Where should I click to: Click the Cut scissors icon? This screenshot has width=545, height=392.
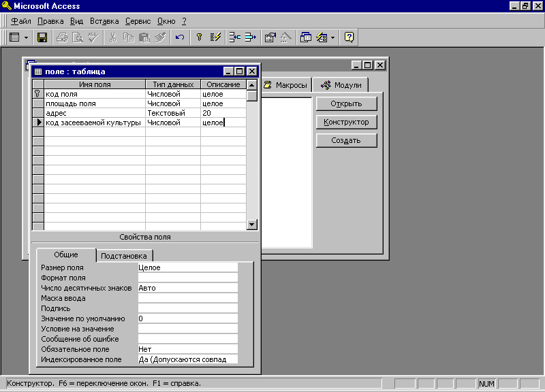112,37
